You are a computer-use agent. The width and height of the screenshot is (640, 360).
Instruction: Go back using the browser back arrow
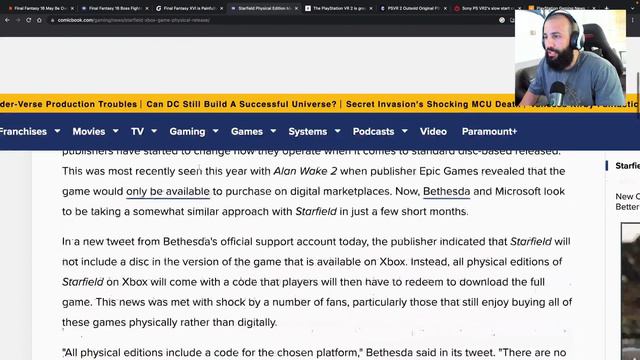tap(7, 20)
